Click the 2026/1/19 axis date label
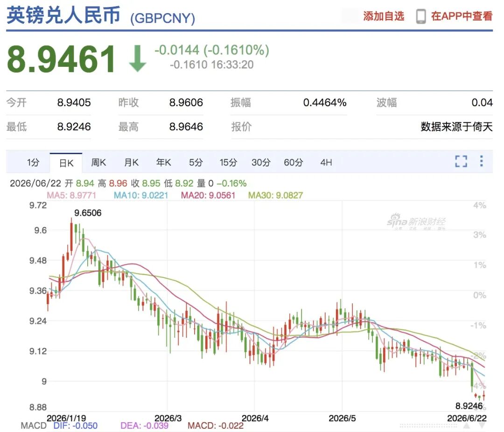Image resolution: width=504 pixels, height=432 pixels. coord(66,418)
